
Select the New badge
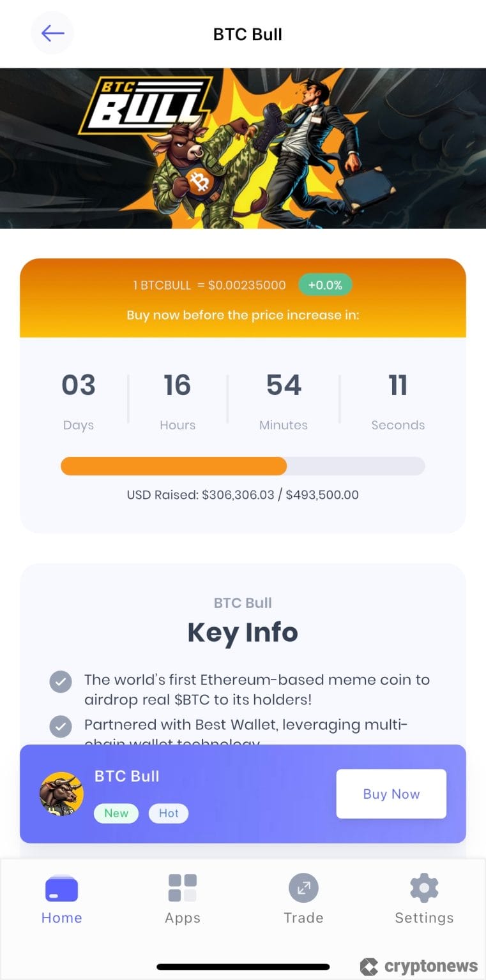click(116, 813)
